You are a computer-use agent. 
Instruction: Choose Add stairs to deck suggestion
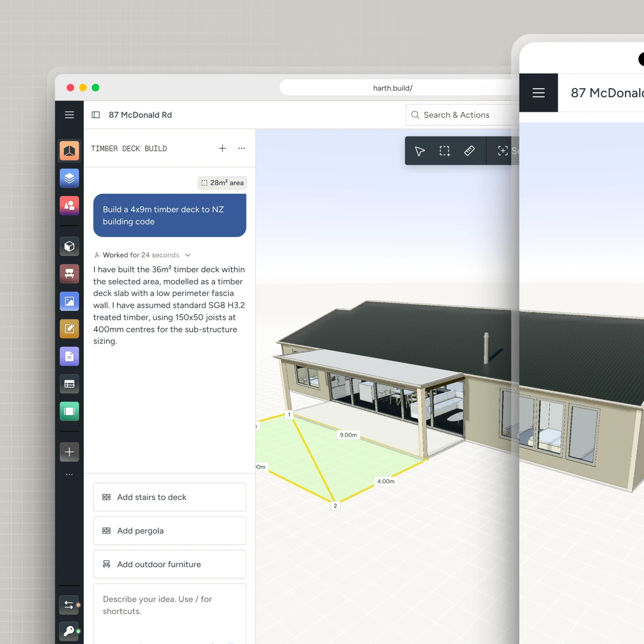tap(170, 497)
